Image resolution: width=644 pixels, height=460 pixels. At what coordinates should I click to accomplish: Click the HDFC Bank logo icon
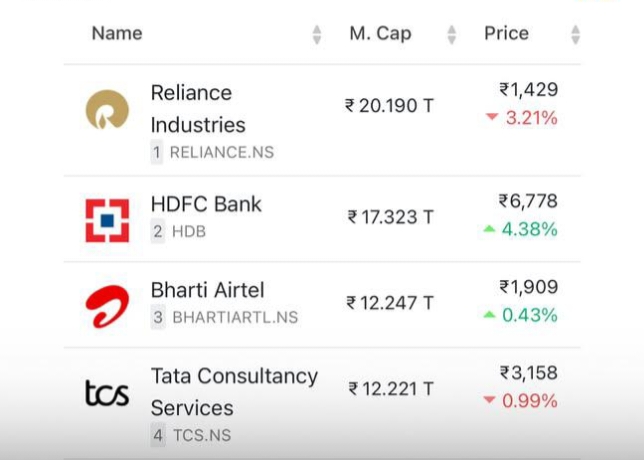tap(107, 220)
